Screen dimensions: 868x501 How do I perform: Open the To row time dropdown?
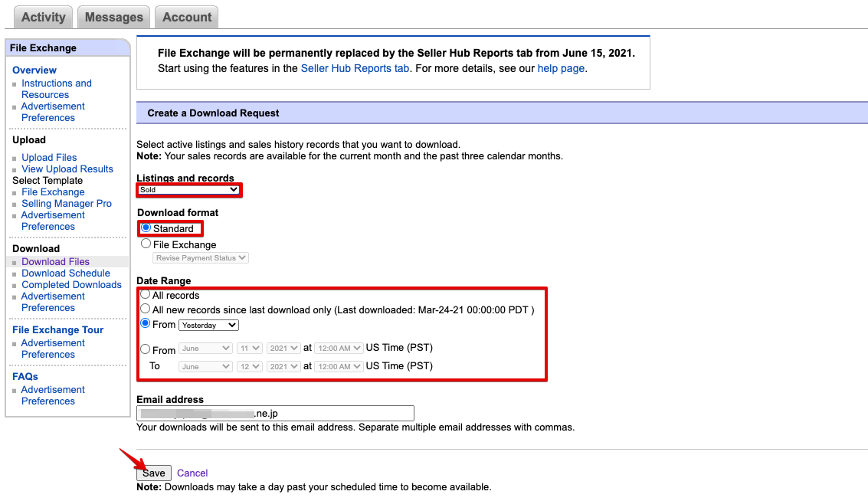[339, 366]
